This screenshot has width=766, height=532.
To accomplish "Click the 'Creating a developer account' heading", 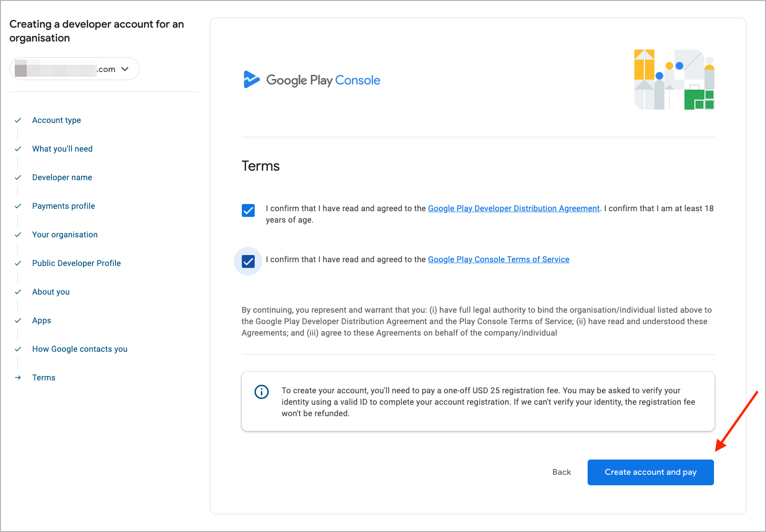I will [97, 31].
